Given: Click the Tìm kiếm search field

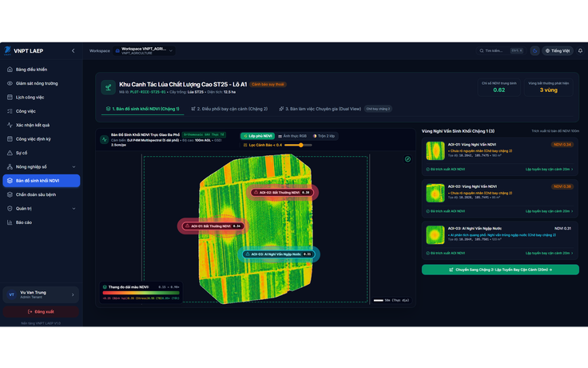Looking at the screenshot, I should (x=501, y=50).
